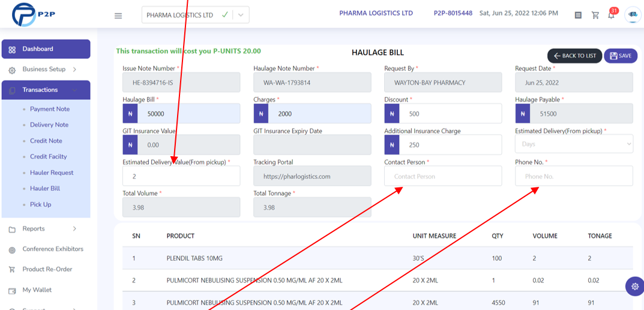Click the My Wallet icon
The image size is (644, 310).
point(12,290)
